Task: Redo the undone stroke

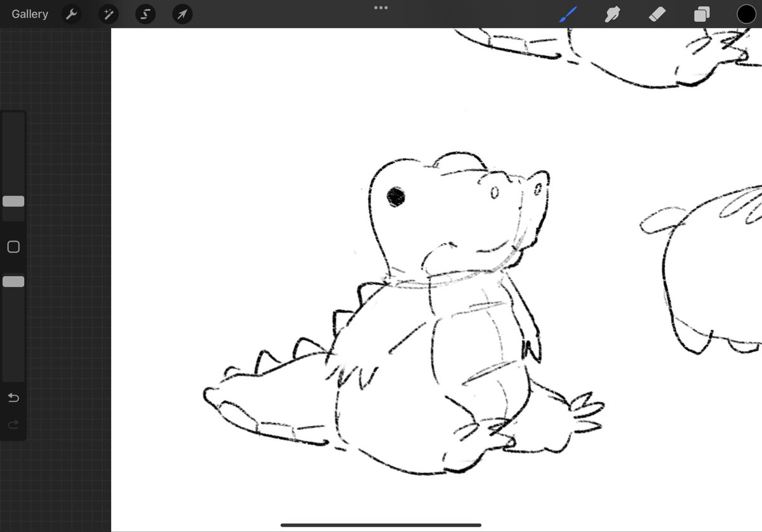Action: pyautogui.click(x=13, y=424)
